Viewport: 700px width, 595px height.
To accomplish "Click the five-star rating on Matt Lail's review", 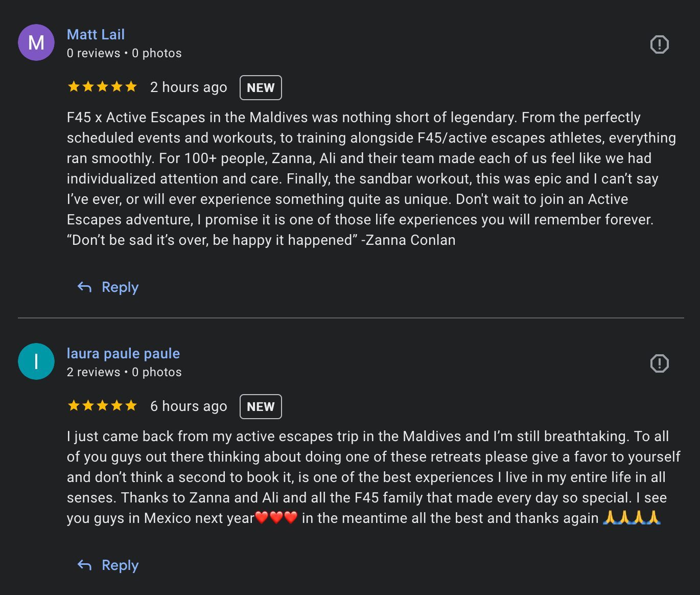I will [x=102, y=87].
